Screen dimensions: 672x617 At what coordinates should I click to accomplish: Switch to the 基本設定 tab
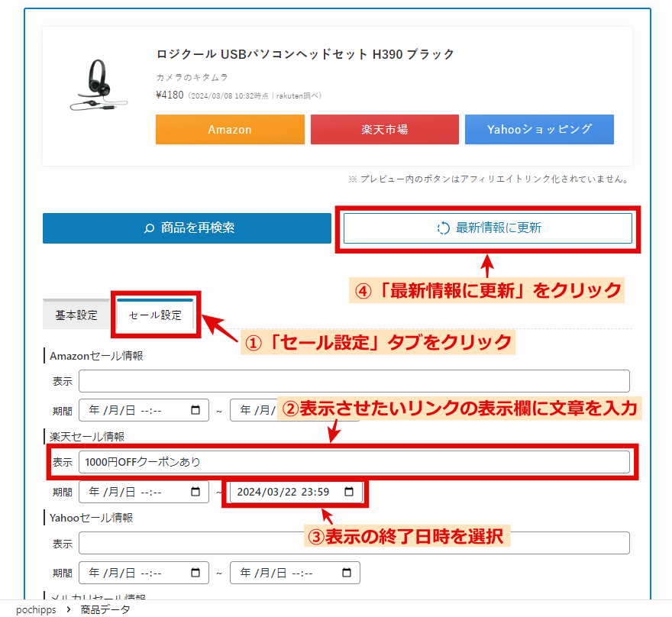(x=76, y=315)
